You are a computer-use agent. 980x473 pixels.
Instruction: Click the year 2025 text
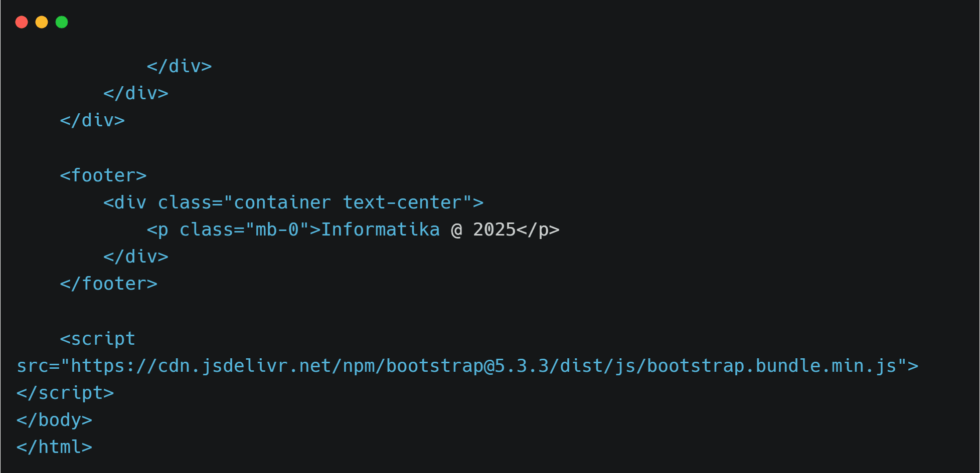click(495, 229)
